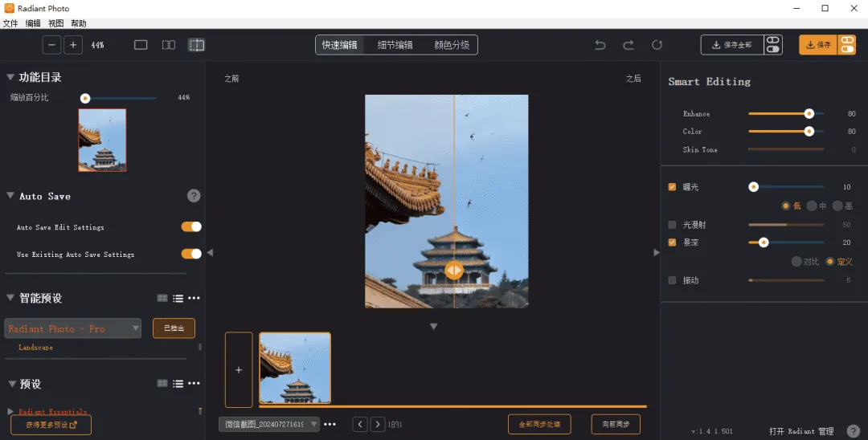Viewport: 868px width, 440px height.
Task: Open orange save options toggle icon
Action: coord(847,45)
